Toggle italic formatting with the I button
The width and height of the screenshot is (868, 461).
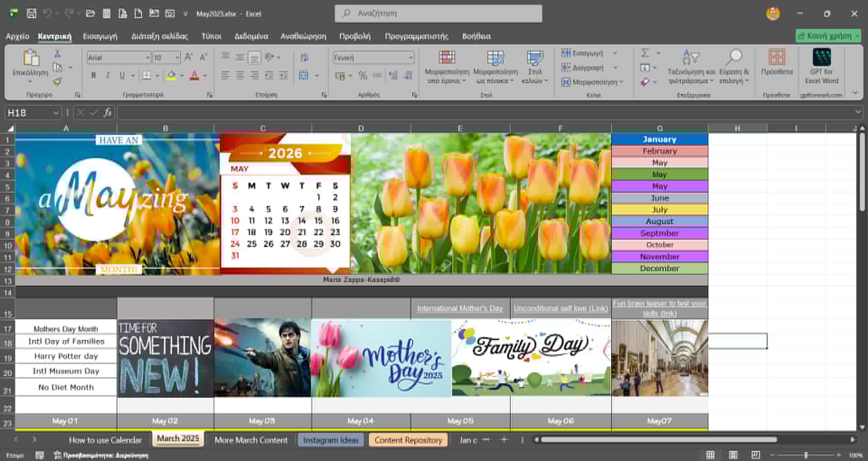pyautogui.click(x=108, y=75)
